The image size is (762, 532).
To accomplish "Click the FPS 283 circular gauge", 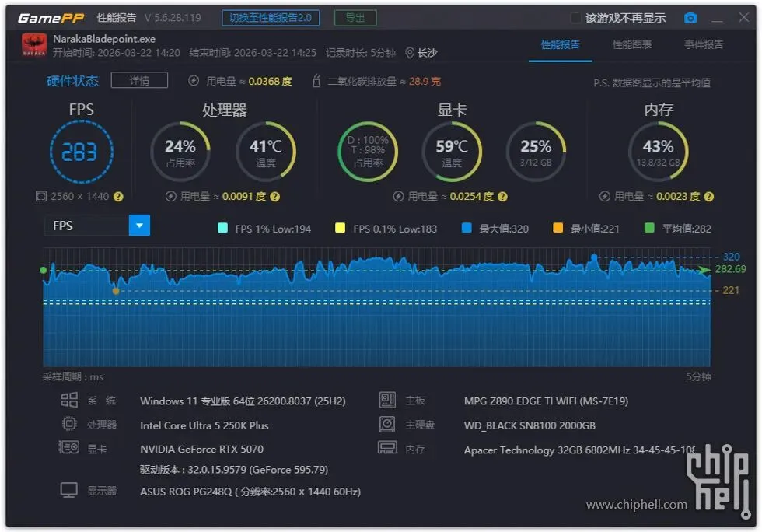I will tap(82, 152).
